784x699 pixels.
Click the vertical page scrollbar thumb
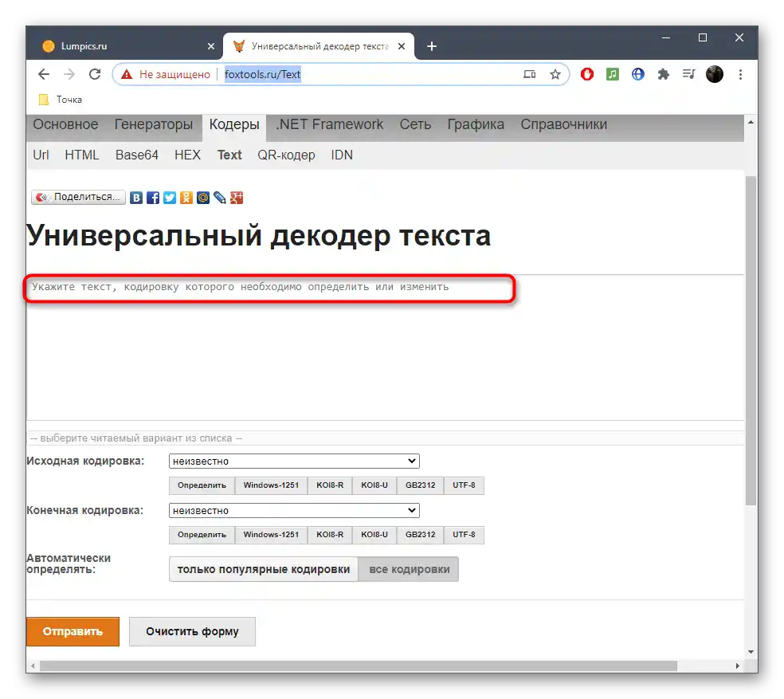(x=751, y=340)
